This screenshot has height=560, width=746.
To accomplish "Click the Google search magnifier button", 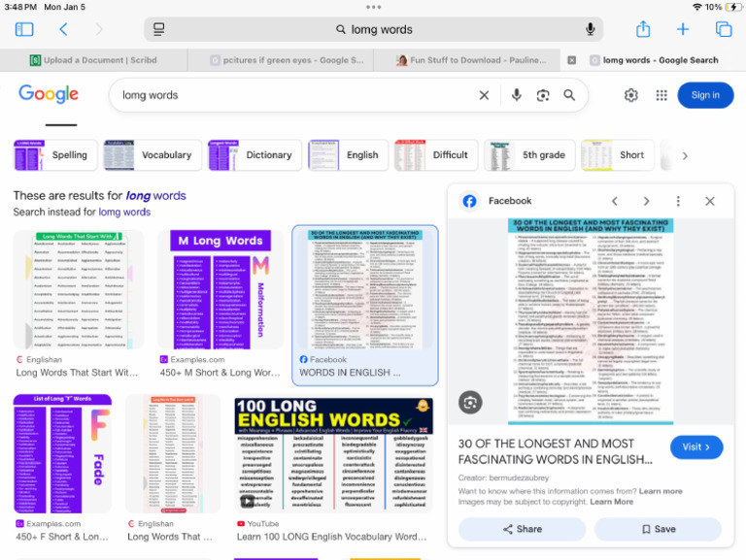I will pyautogui.click(x=569, y=95).
